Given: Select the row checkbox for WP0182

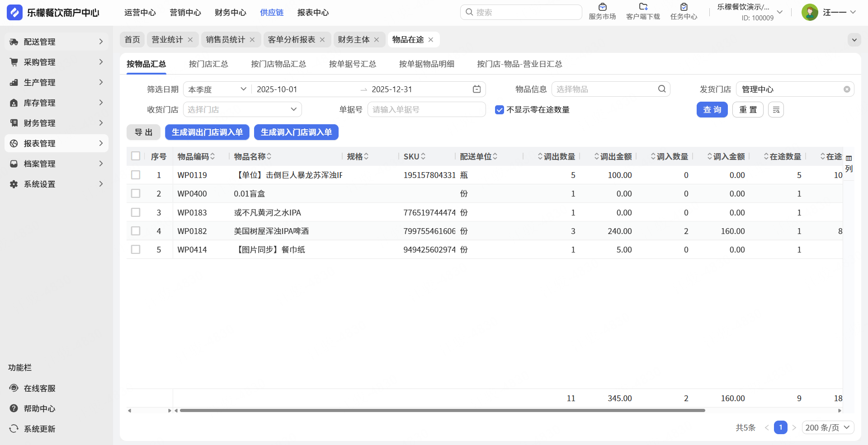Looking at the screenshot, I should tap(136, 231).
